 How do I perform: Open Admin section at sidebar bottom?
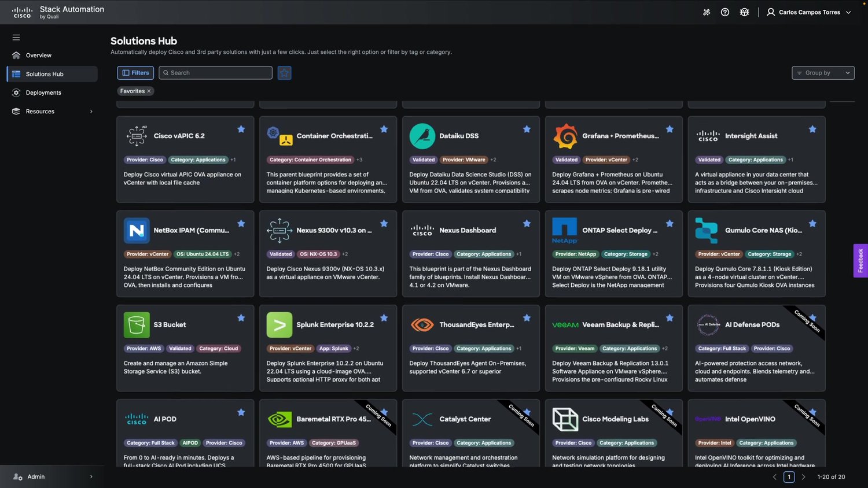[52, 477]
